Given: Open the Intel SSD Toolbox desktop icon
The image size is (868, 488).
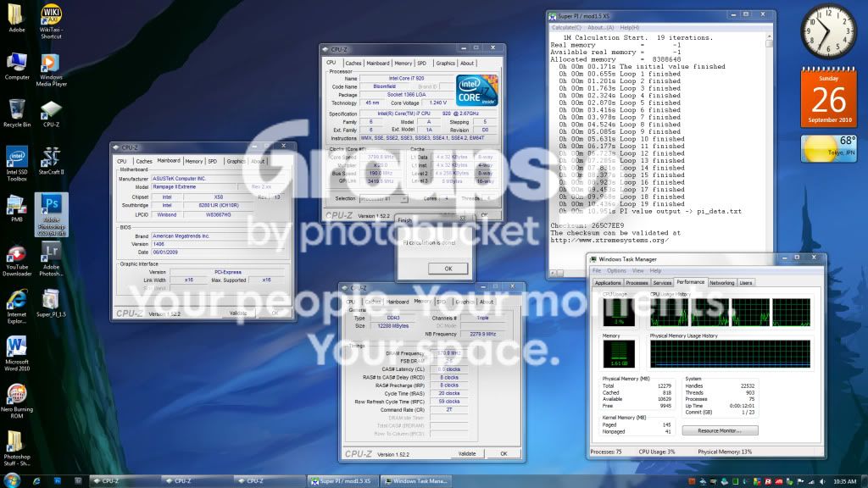Looking at the screenshot, I should coord(17,164).
